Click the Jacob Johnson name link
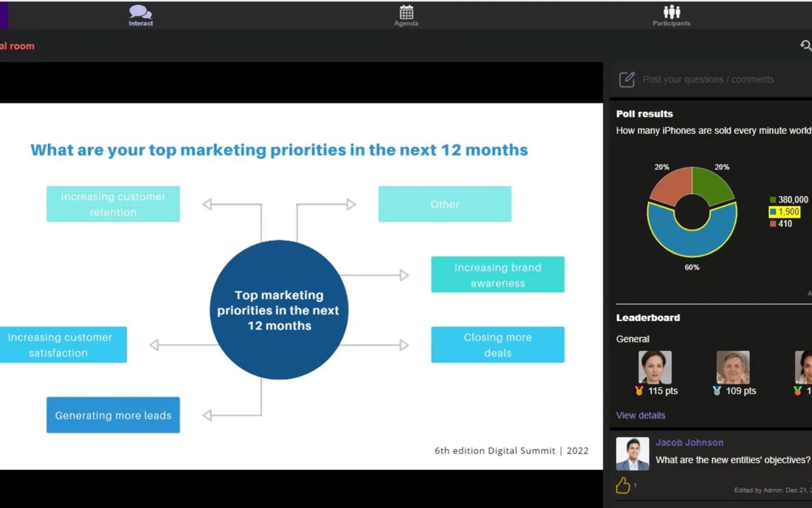The width and height of the screenshot is (812, 508). click(x=689, y=442)
